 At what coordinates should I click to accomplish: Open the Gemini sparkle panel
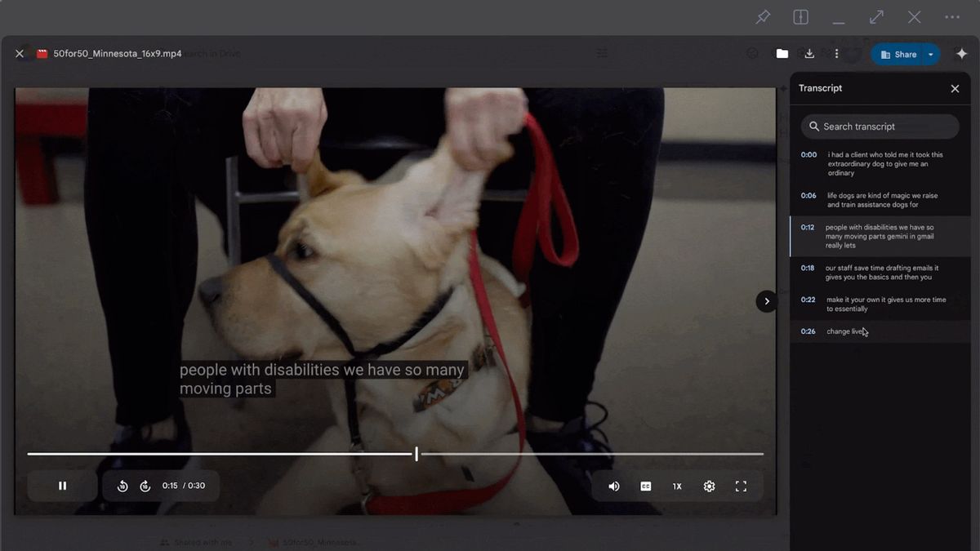(962, 54)
